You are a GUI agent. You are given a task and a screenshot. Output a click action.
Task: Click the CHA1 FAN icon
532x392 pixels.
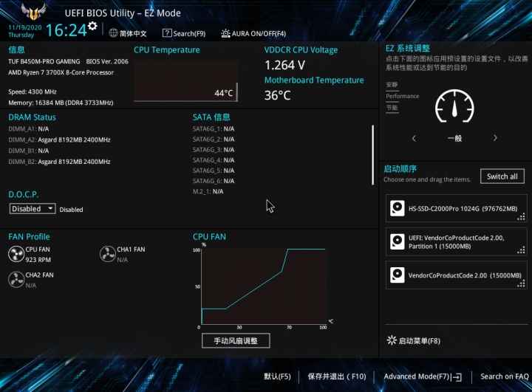(x=108, y=254)
